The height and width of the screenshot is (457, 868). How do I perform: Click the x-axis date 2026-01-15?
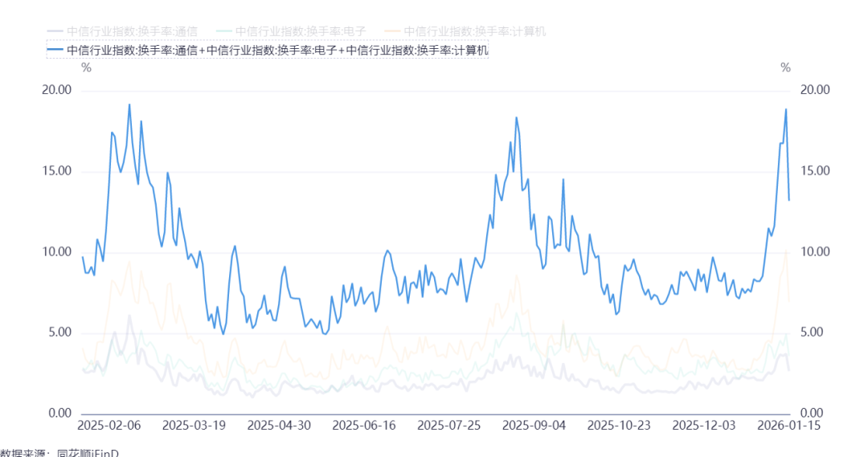click(789, 426)
